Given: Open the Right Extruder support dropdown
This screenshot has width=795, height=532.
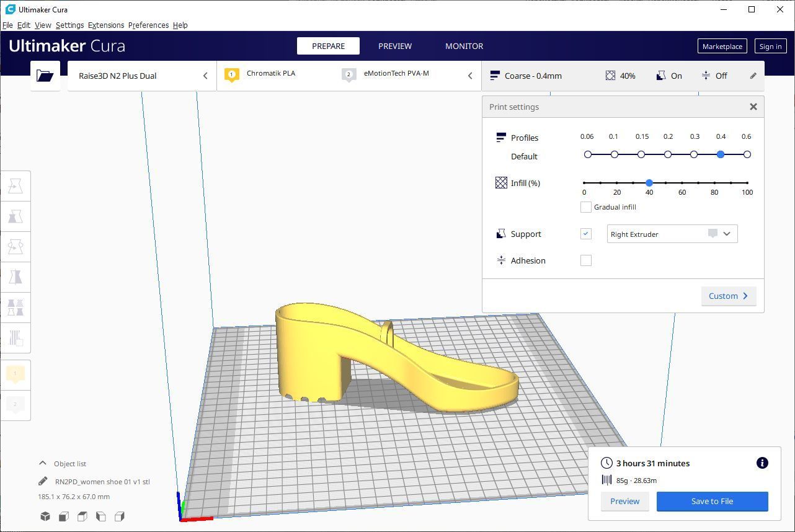Looking at the screenshot, I should [672, 234].
